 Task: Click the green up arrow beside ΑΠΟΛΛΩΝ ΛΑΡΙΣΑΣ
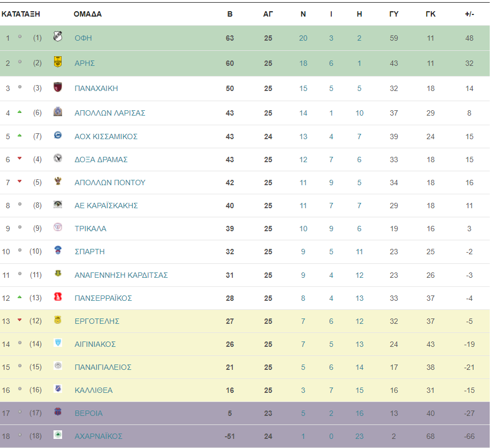(x=19, y=112)
